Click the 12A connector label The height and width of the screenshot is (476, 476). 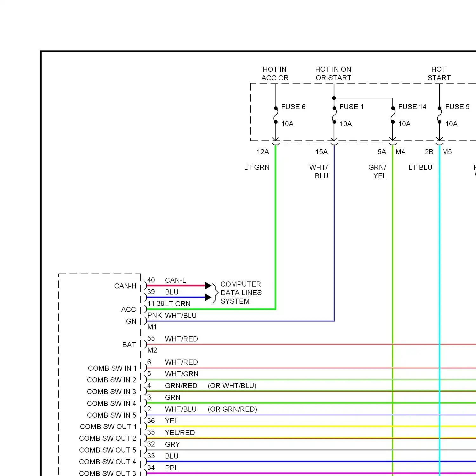(263, 152)
